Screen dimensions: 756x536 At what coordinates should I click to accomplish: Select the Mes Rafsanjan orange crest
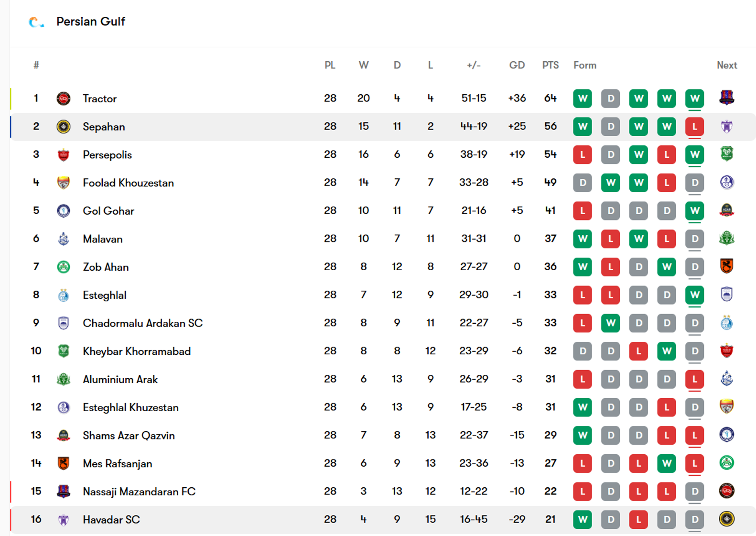coord(64,463)
